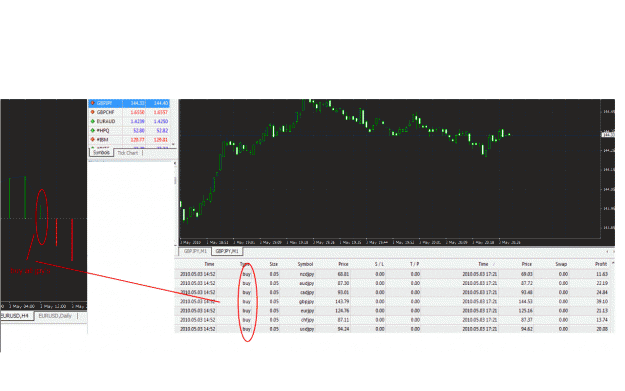625x391 pixels.
Task: Click the profit value 11.63 for nzdjpy
Action: [602, 274]
